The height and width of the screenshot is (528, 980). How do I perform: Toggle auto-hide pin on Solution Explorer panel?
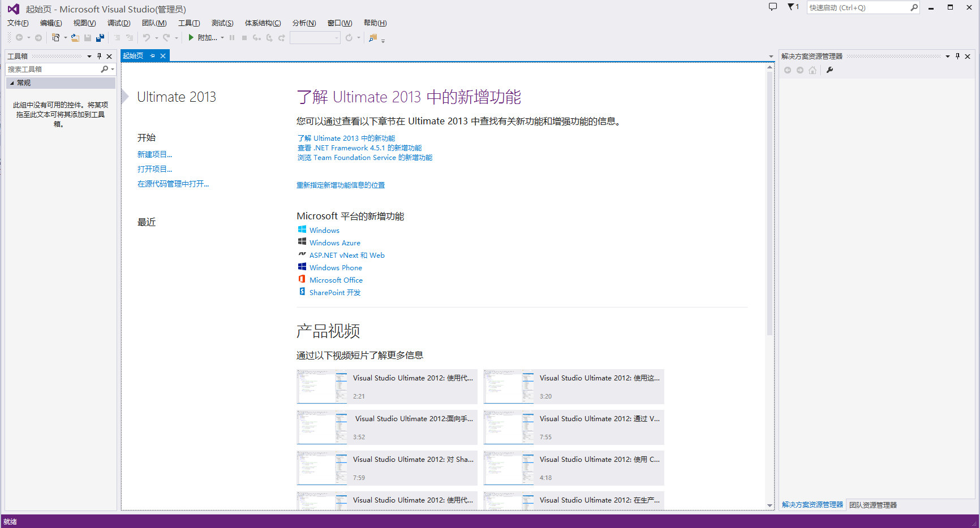click(957, 56)
